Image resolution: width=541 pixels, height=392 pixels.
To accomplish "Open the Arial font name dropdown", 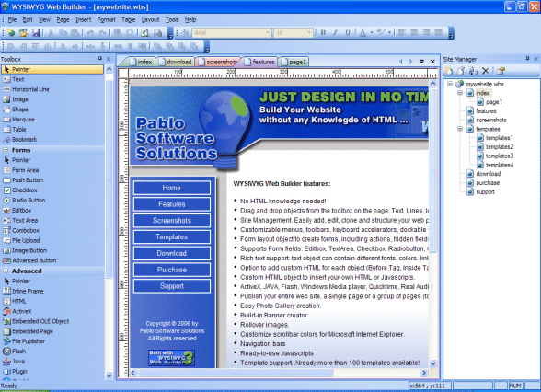I will (268, 33).
